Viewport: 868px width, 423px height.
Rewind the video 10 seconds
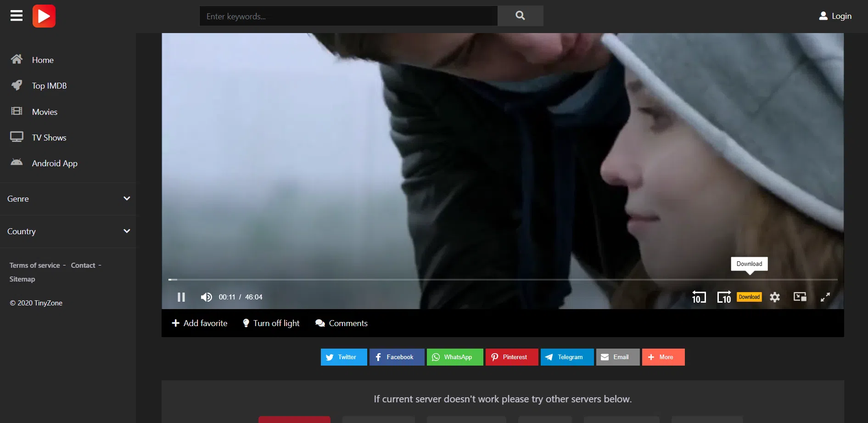pyautogui.click(x=699, y=297)
